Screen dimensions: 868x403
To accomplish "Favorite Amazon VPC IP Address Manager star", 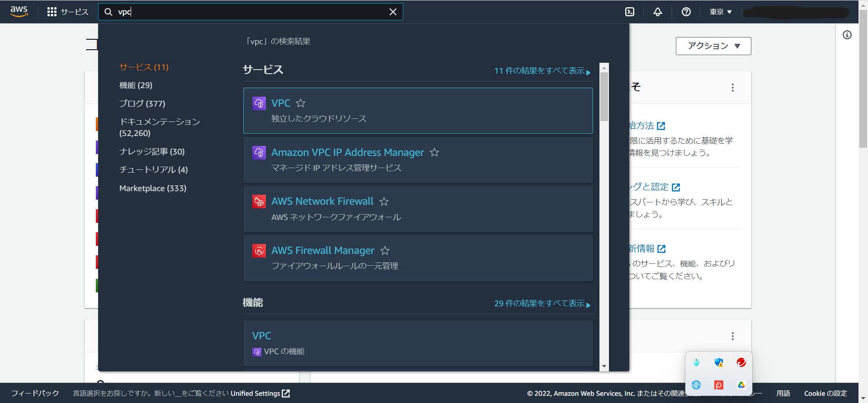I will 434,152.
